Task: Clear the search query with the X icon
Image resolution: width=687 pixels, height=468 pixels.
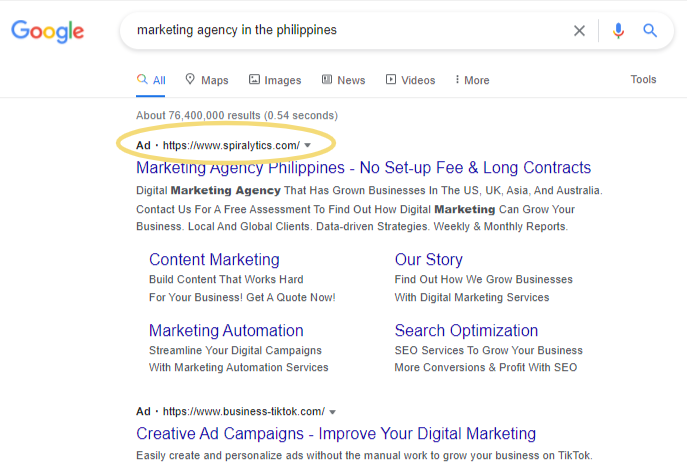Action: point(579,31)
